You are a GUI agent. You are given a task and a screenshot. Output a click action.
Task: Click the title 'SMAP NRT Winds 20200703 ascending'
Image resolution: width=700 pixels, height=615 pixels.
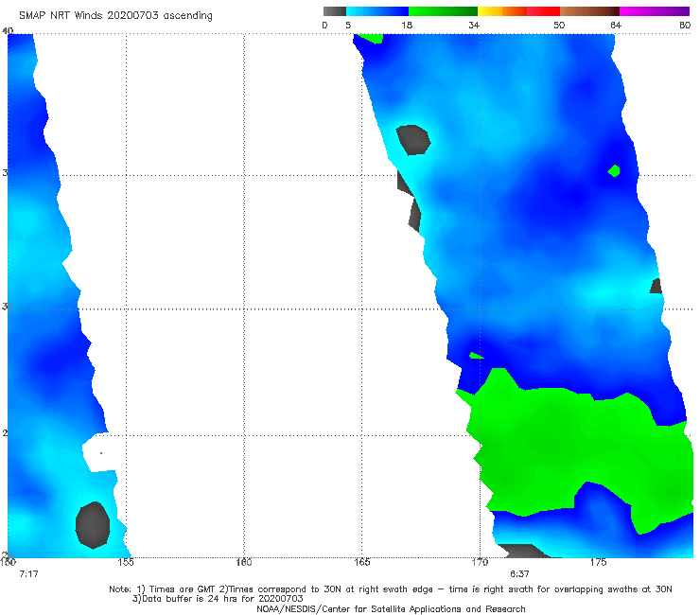tap(115, 16)
